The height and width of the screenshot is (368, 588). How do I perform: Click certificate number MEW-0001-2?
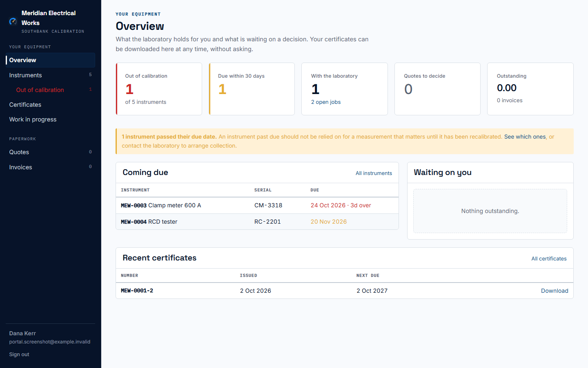pyautogui.click(x=137, y=291)
